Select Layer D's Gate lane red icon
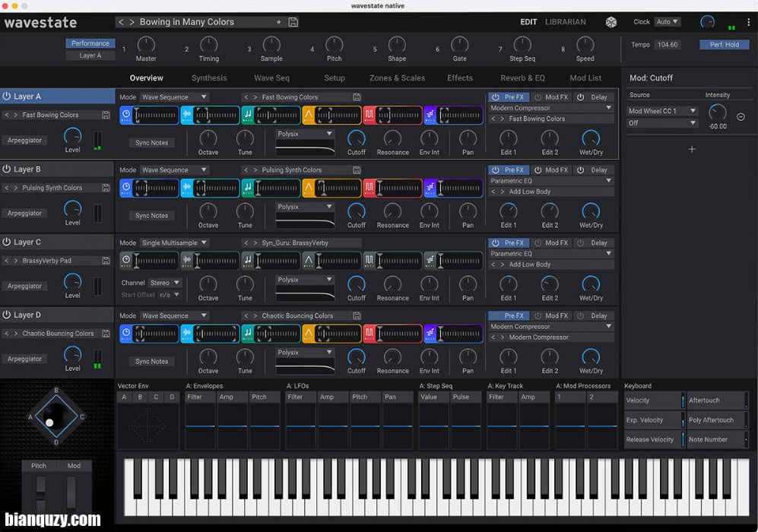 coord(369,334)
